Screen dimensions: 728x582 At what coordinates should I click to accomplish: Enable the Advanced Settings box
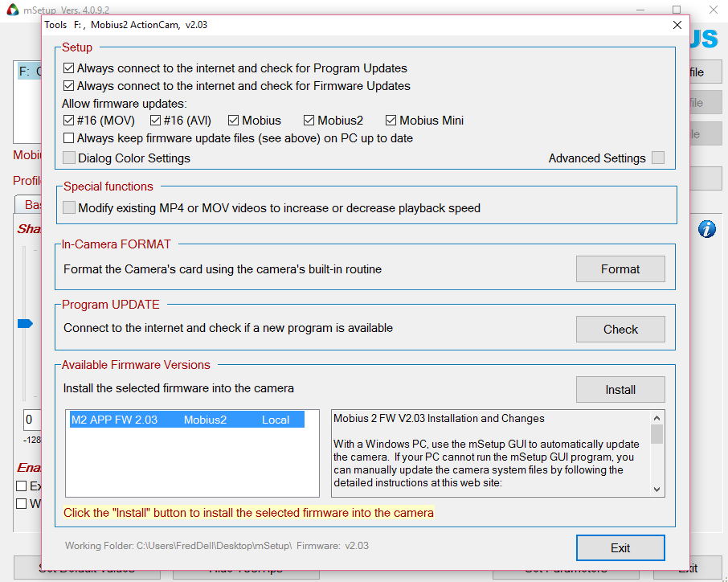(658, 158)
